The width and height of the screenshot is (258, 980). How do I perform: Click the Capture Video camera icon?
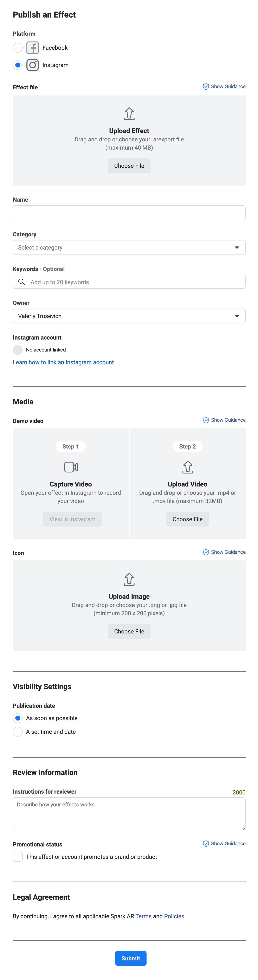pyautogui.click(x=71, y=467)
